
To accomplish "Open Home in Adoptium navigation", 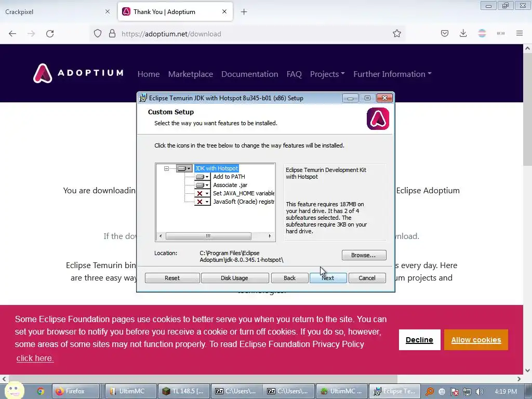I will point(149,74).
